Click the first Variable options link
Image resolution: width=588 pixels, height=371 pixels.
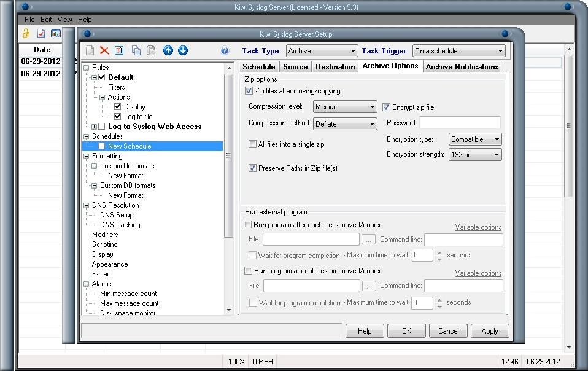pos(478,227)
